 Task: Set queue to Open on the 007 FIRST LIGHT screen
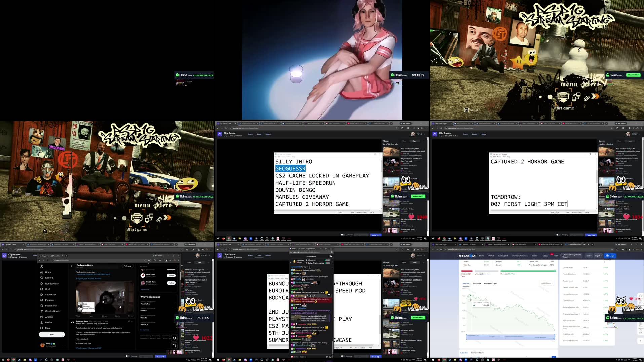click(630, 141)
